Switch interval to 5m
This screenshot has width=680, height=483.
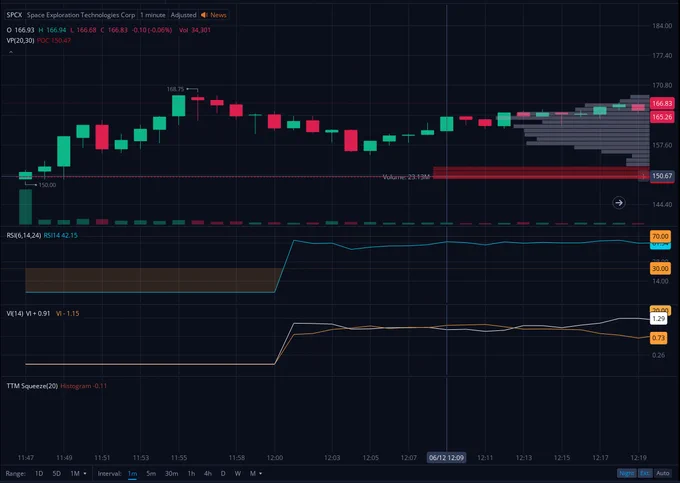[x=151, y=473]
